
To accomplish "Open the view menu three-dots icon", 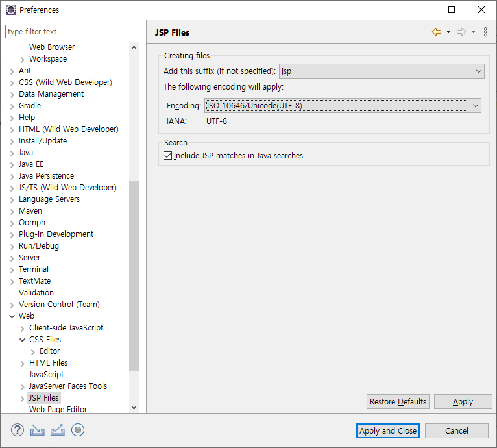I will 485,32.
